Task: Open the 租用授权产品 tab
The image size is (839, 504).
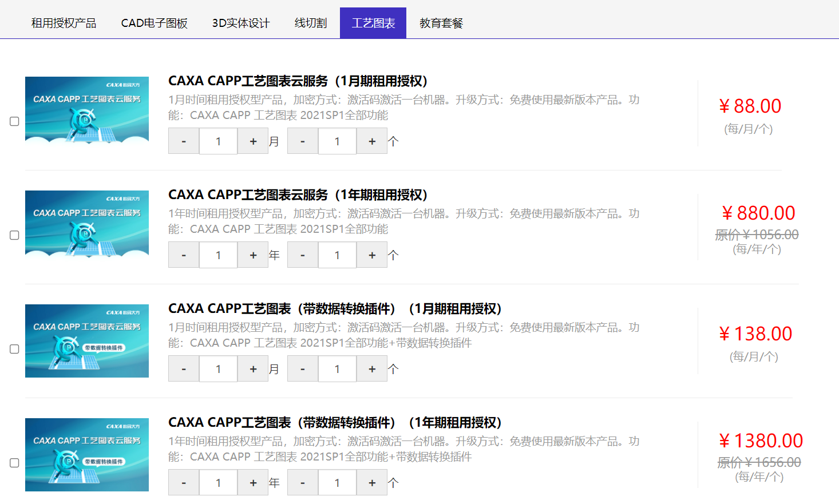Action: tap(64, 23)
